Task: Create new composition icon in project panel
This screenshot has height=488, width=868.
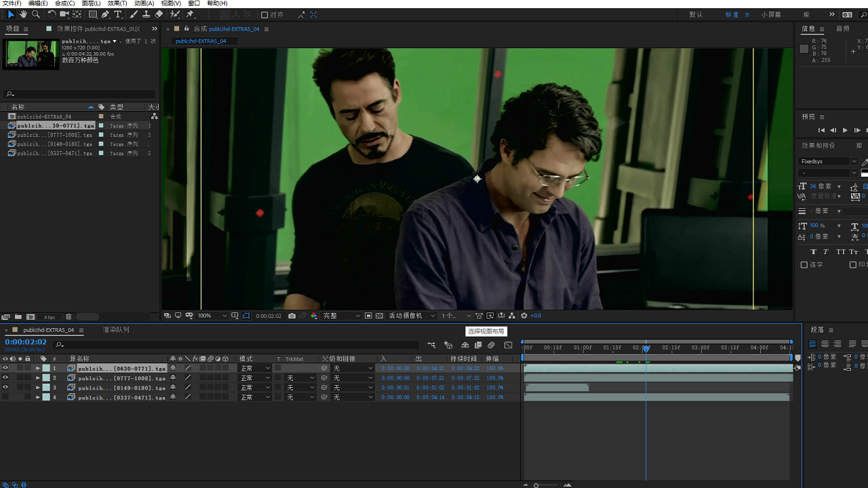Action: pos(31,317)
